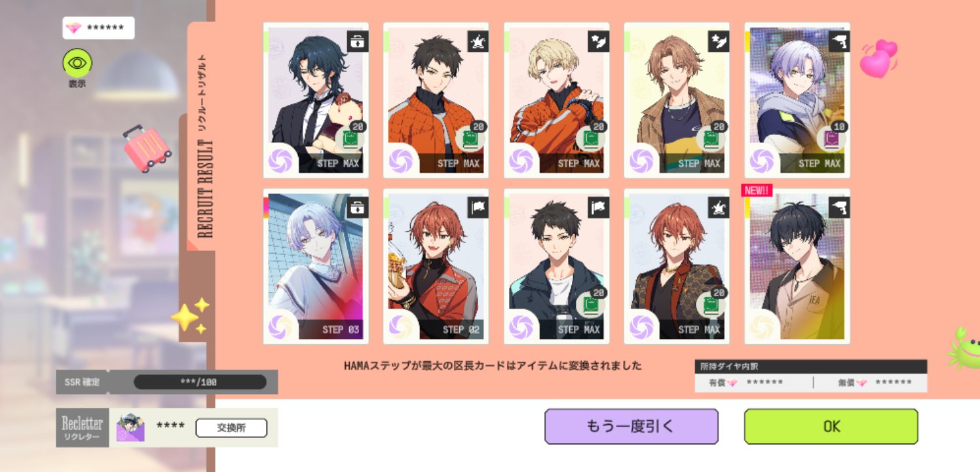Select the red-haired STEP 02 card
This screenshot has height=472, width=980.
coord(436,266)
